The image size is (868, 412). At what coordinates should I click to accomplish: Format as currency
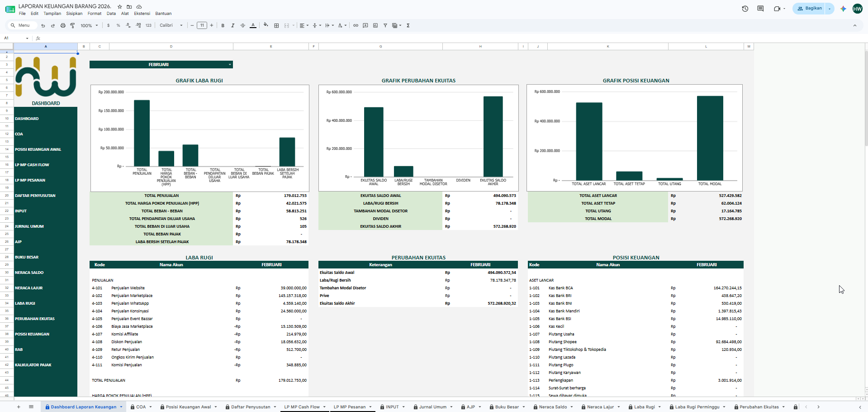[108, 26]
